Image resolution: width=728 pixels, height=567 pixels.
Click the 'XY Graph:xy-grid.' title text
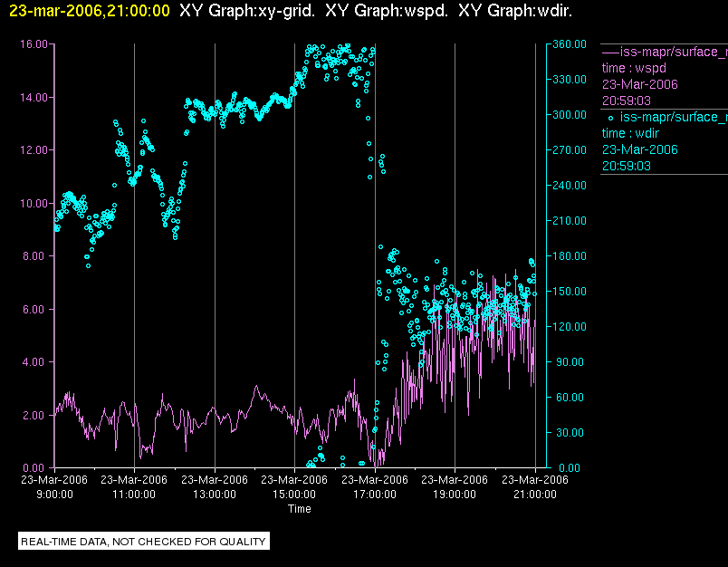coord(247,11)
